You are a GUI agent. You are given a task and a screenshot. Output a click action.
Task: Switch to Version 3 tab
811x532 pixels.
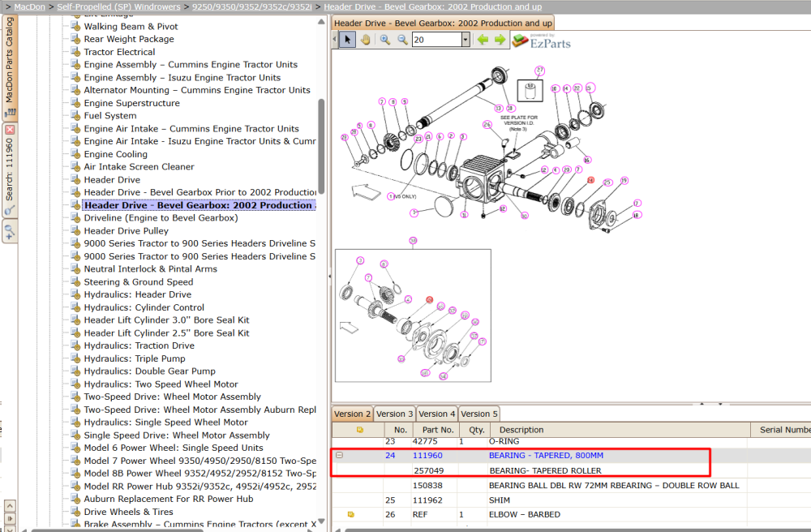click(x=395, y=414)
